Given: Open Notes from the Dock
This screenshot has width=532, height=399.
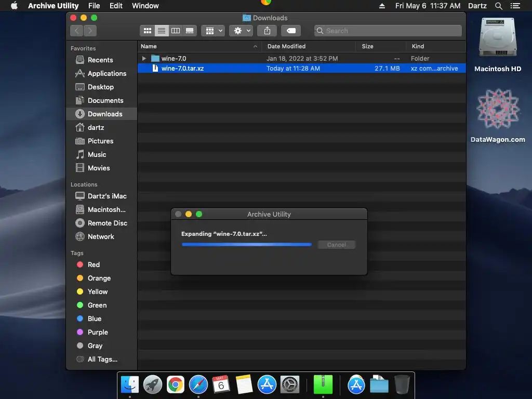Looking at the screenshot, I should coord(244,384).
